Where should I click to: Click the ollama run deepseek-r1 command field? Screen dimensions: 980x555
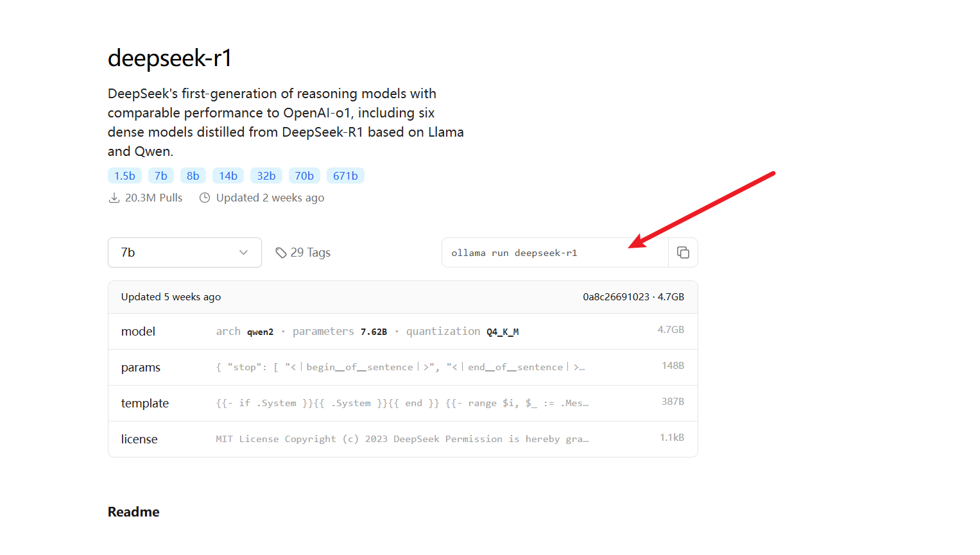pos(555,253)
